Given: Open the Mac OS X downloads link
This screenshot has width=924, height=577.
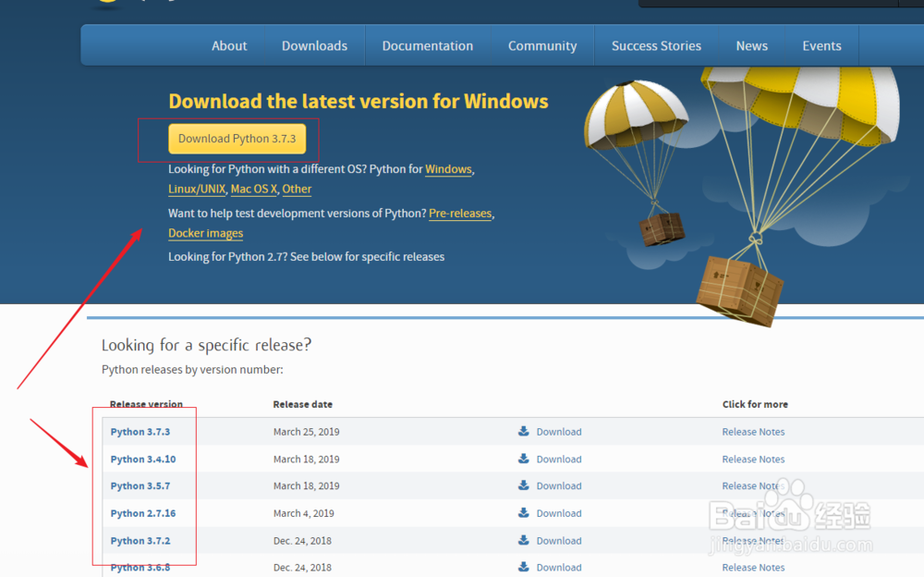Looking at the screenshot, I should pyautogui.click(x=253, y=189).
